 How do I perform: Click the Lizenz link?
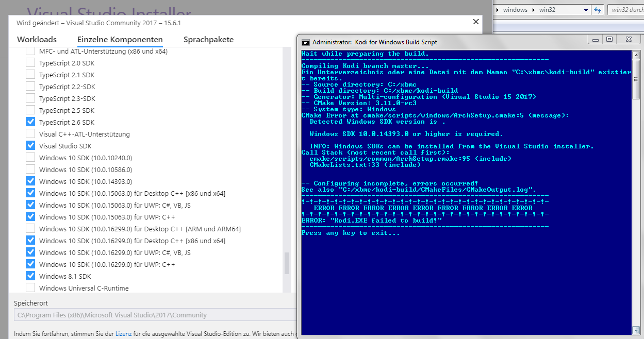pos(123,334)
